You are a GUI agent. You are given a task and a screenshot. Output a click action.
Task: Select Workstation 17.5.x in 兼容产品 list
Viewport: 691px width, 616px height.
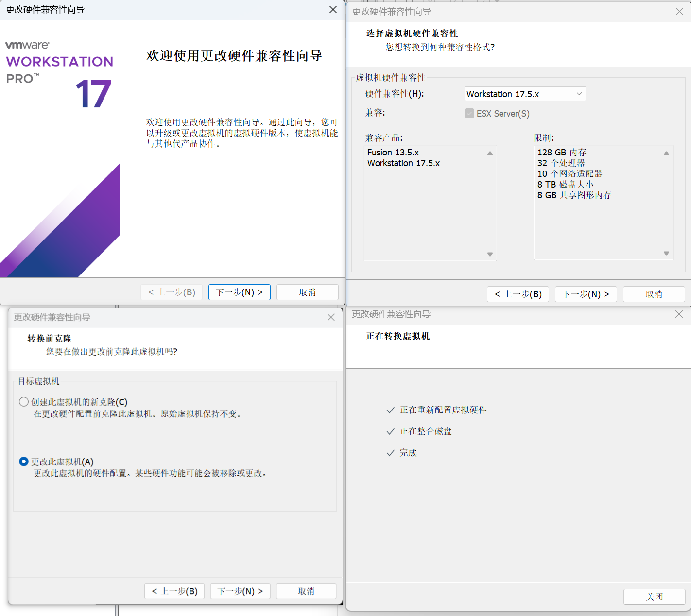click(x=403, y=163)
